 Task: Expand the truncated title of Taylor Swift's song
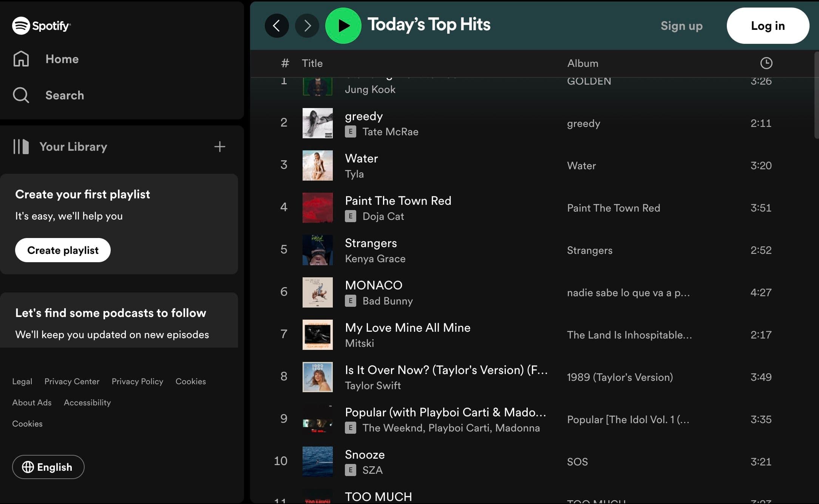pyautogui.click(x=446, y=370)
